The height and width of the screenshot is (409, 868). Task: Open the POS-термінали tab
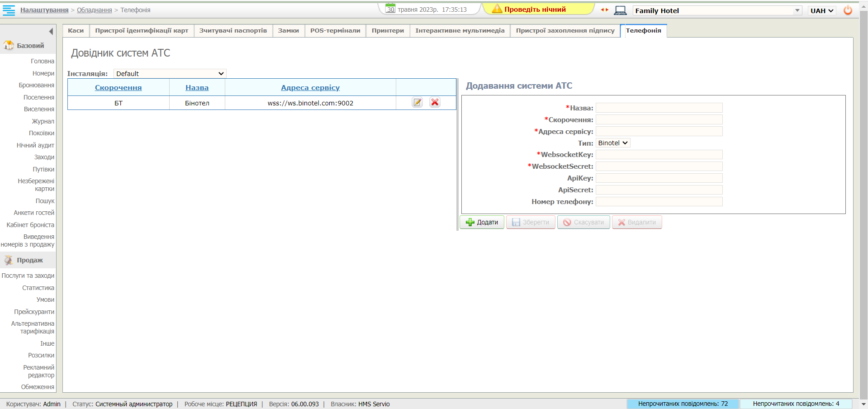click(335, 31)
